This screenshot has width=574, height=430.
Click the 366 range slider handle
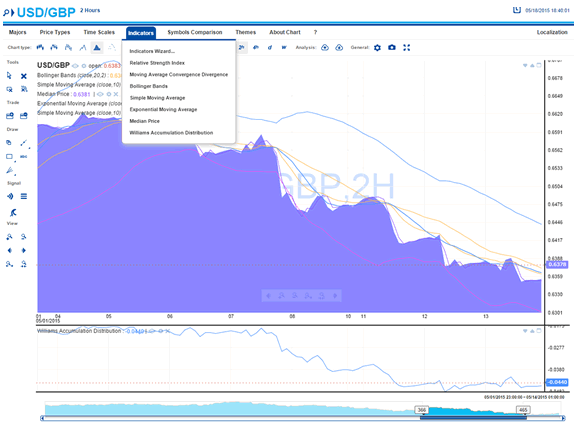(x=422, y=410)
